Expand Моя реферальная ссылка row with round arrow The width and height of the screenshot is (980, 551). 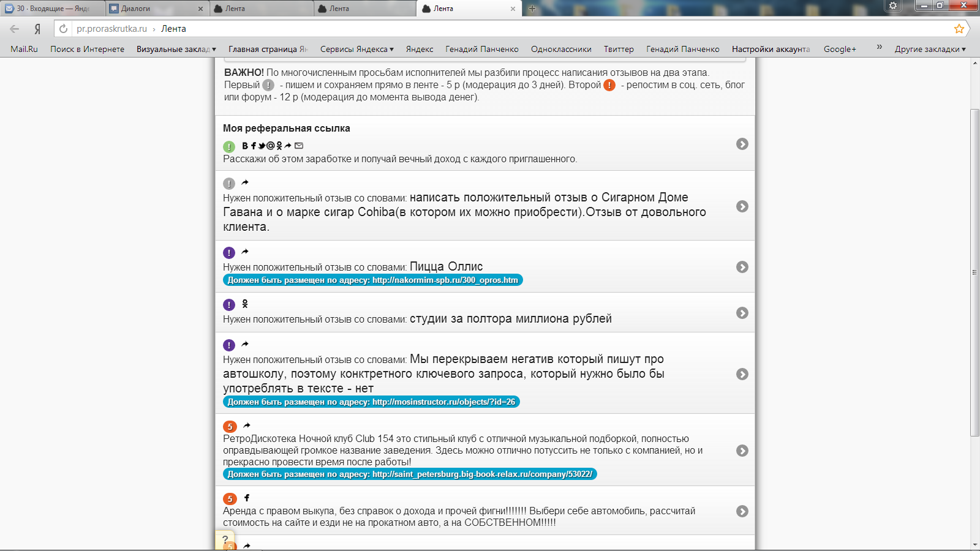[x=742, y=144]
